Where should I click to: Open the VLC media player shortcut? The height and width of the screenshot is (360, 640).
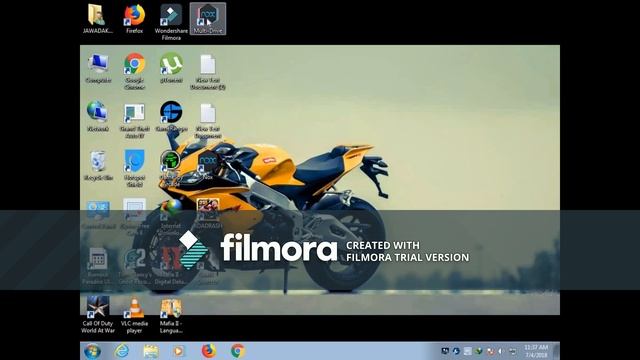pyautogui.click(x=134, y=315)
